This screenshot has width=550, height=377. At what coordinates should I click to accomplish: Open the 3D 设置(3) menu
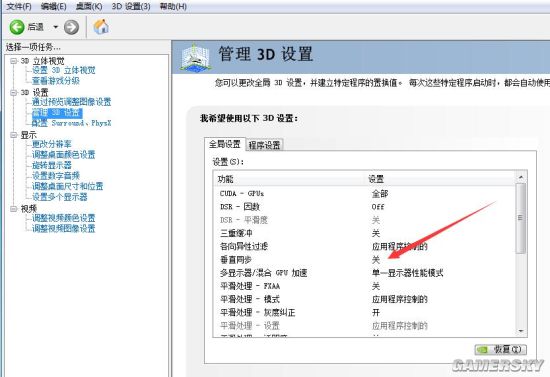pos(131,6)
